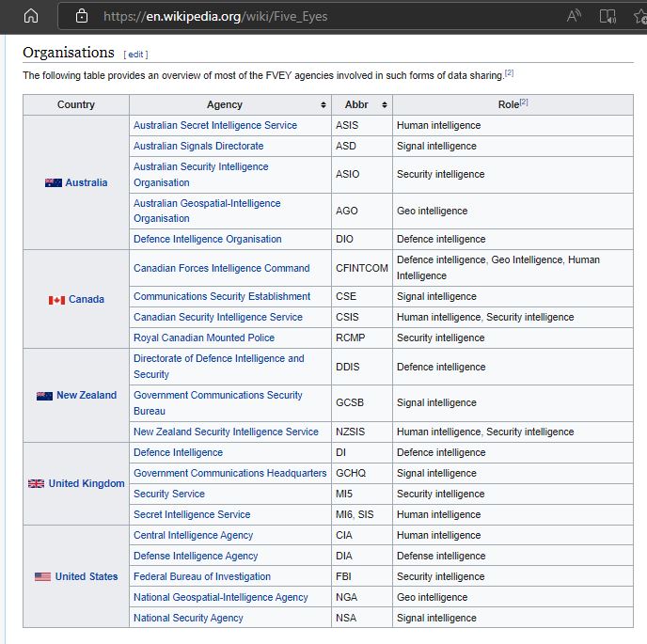Open reference [2] in Role header
Viewport: 647px width, 644px height.
pos(524,102)
